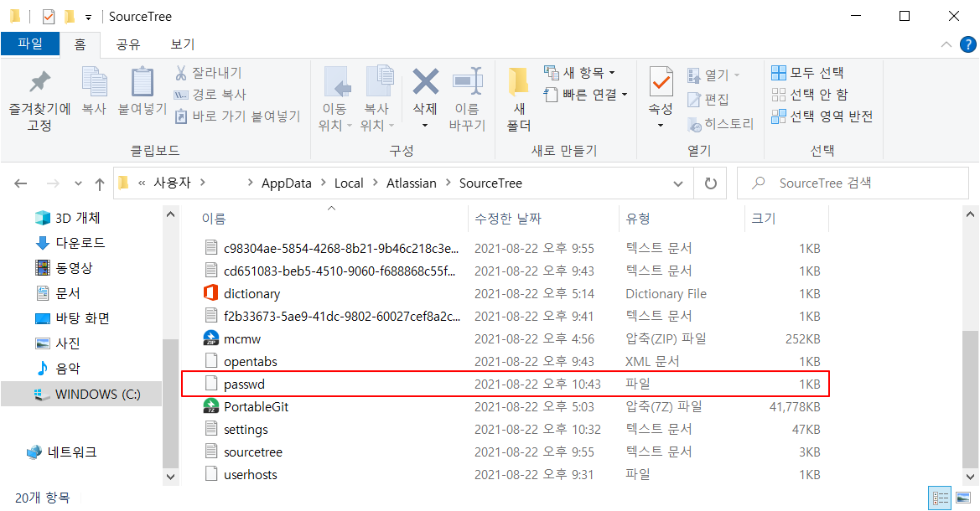Pin to Quick access (즐겨찾기에 고정)
This screenshot has height=511, width=980.
(39, 100)
